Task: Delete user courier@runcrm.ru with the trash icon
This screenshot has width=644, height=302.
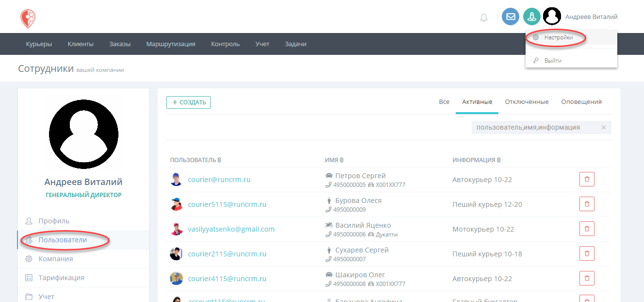Action: click(587, 179)
